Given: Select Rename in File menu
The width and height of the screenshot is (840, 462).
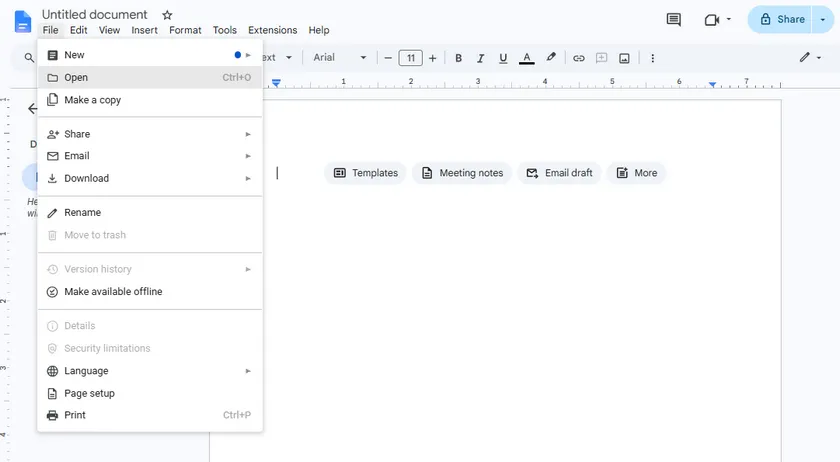Looking at the screenshot, I should (150, 212).
